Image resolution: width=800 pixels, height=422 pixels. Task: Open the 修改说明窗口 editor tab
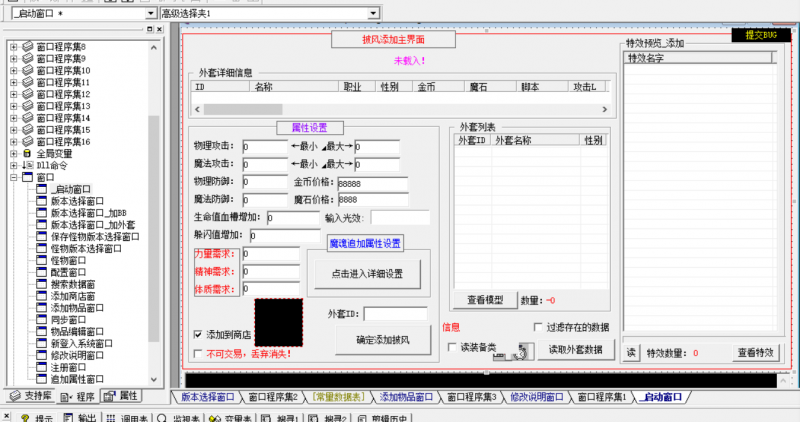[x=537, y=397]
